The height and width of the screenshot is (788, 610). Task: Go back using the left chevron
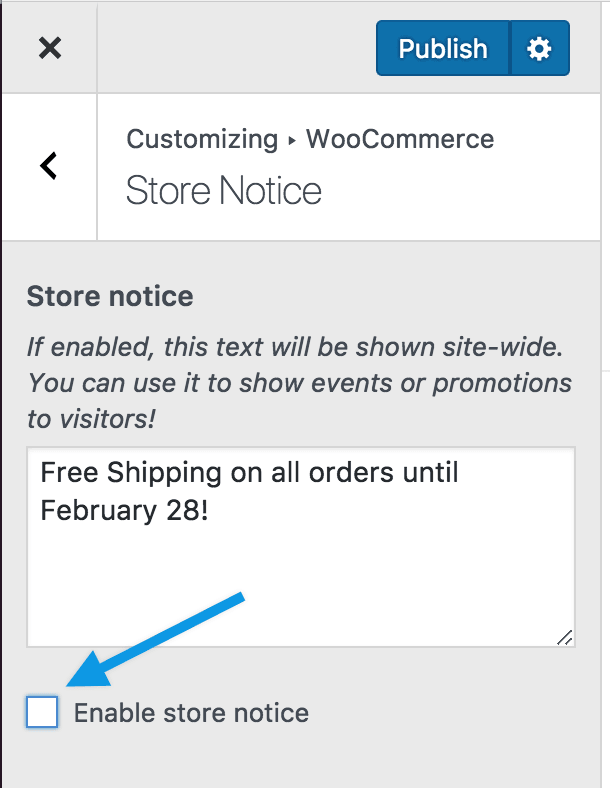tap(49, 166)
